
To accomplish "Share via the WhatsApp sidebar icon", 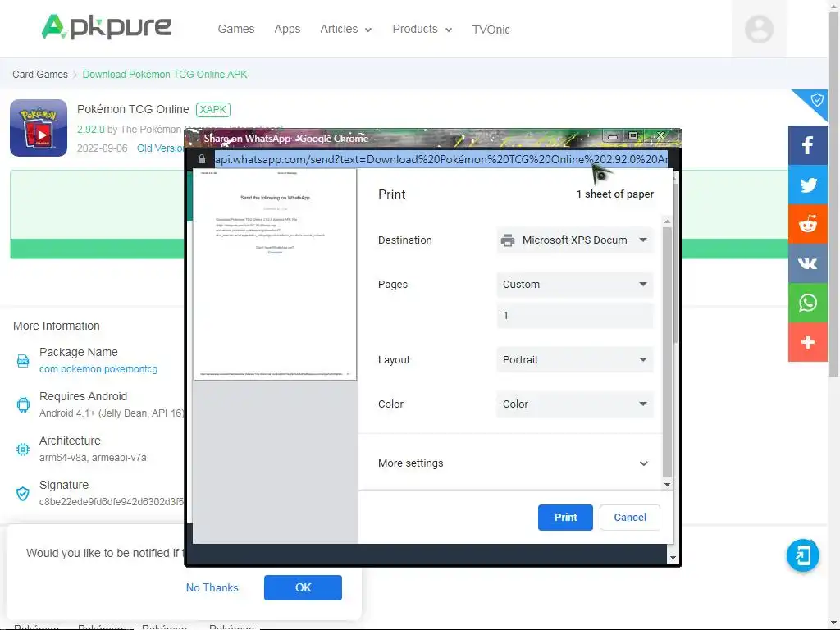I will (x=807, y=303).
